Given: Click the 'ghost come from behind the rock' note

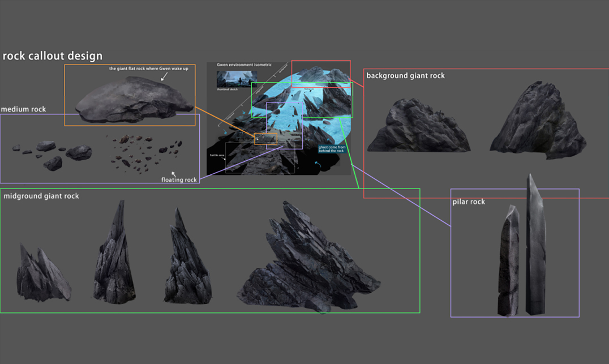Looking at the screenshot, I should click(x=332, y=149).
